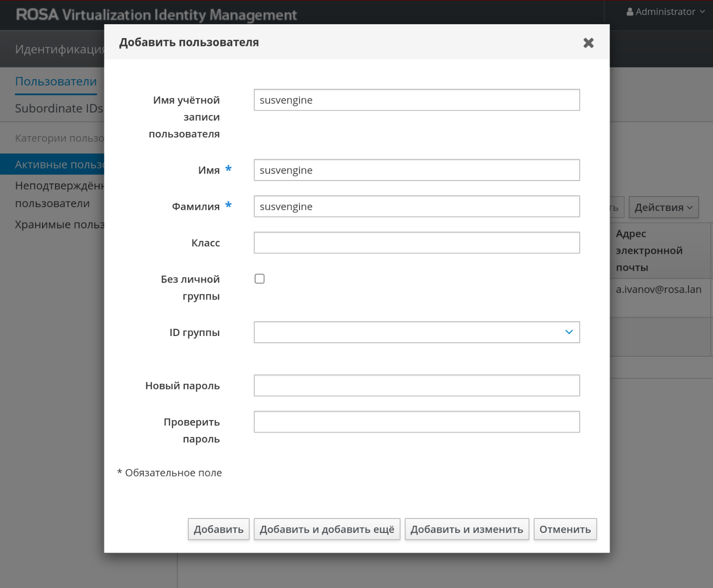This screenshot has height=588, width=713.
Task: Click 'Добавить и добавить ещё' button
Action: coord(327,529)
